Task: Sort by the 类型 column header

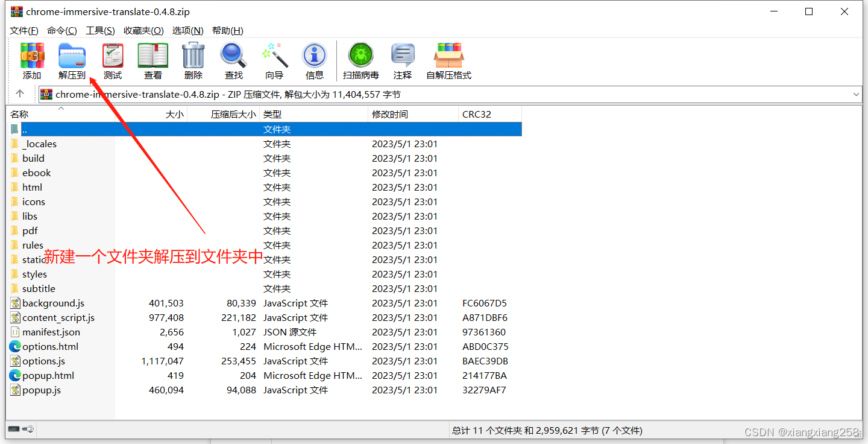Action: 314,114
